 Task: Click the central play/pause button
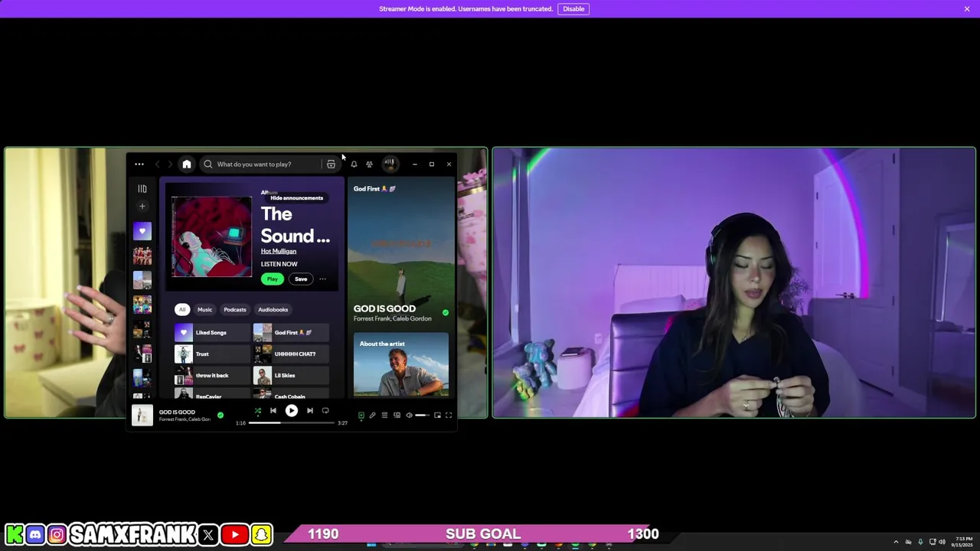pos(292,411)
